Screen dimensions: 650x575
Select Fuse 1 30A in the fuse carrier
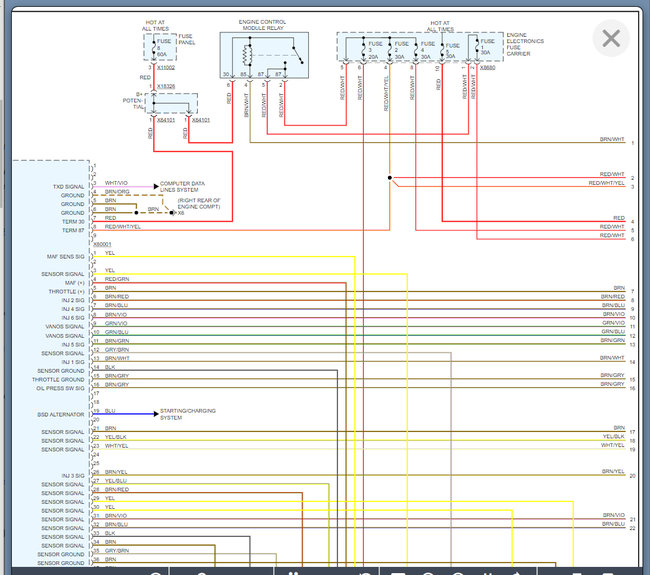click(x=487, y=50)
